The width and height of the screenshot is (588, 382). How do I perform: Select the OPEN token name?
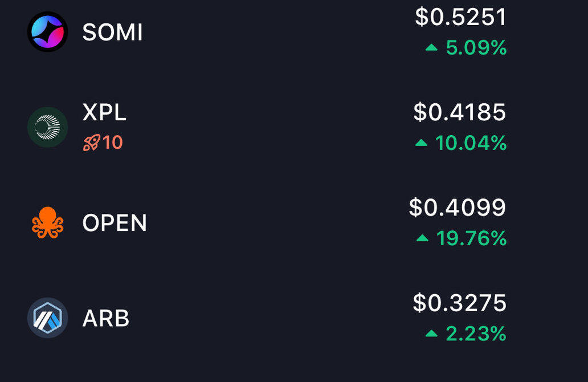(115, 223)
